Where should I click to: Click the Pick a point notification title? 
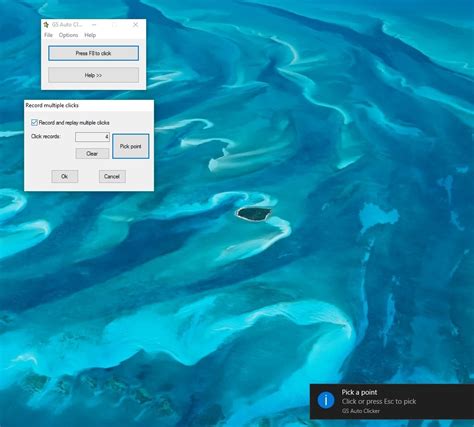point(359,392)
